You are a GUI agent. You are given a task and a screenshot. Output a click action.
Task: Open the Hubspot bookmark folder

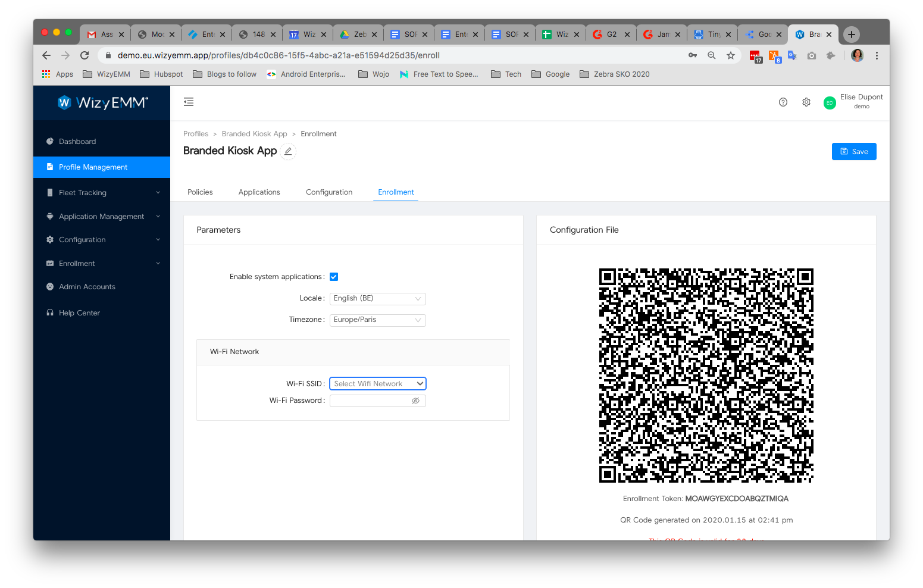pyautogui.click(x=161, y=74)
